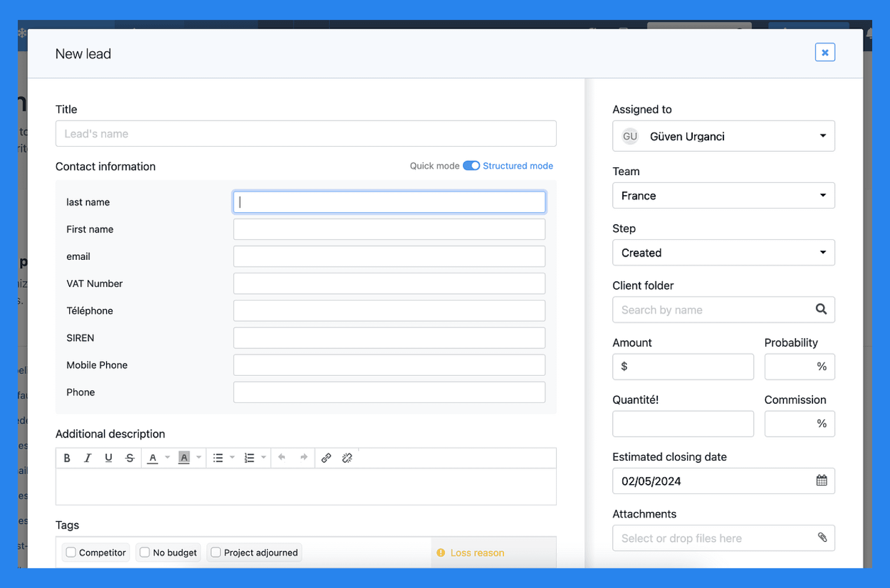
Task: Open the Assigned to dropdown
Action: pyautogui.click(x=723, y=136)
